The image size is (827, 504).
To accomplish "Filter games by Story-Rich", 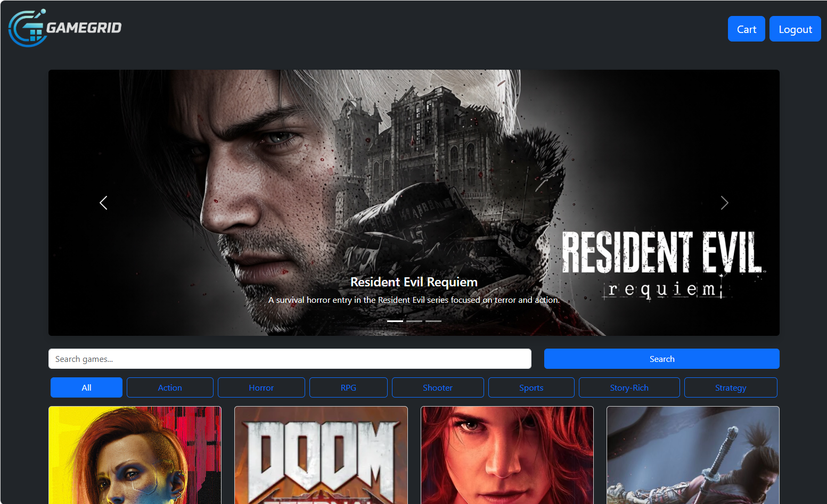I will point(629,387).
